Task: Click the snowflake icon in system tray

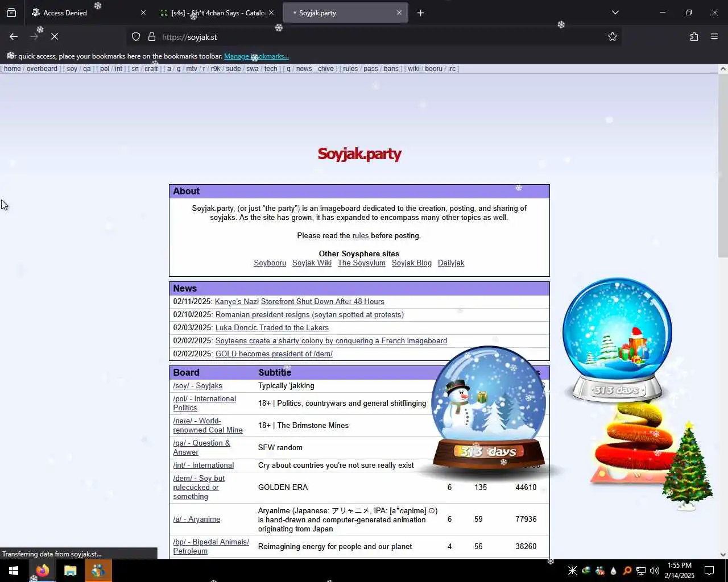Action: tap(572, 571)
